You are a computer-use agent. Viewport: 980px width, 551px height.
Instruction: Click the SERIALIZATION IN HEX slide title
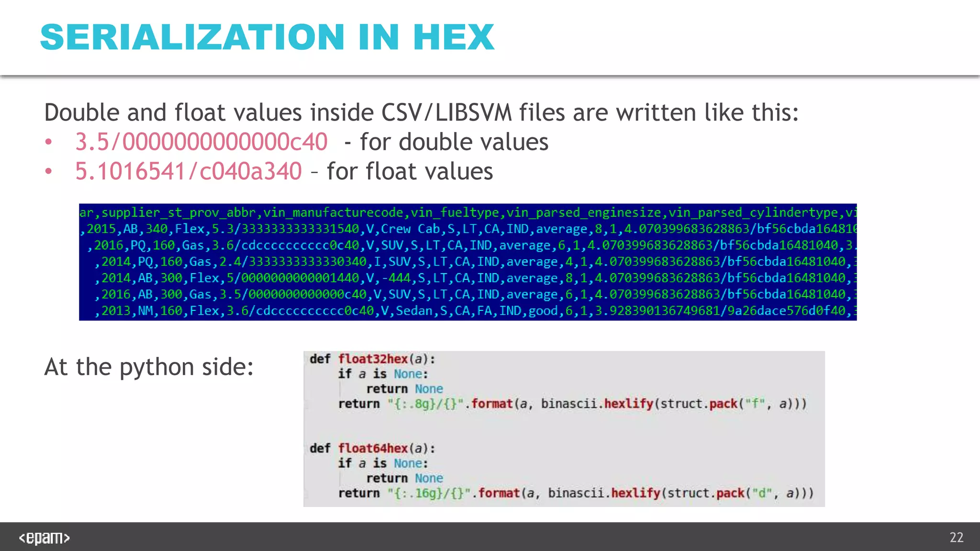267,37
